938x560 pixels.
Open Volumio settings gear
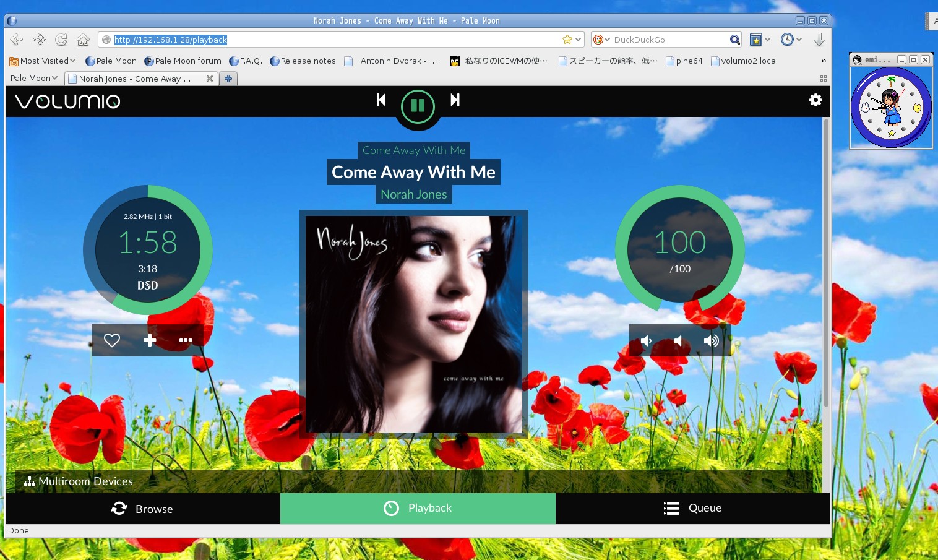815,100
